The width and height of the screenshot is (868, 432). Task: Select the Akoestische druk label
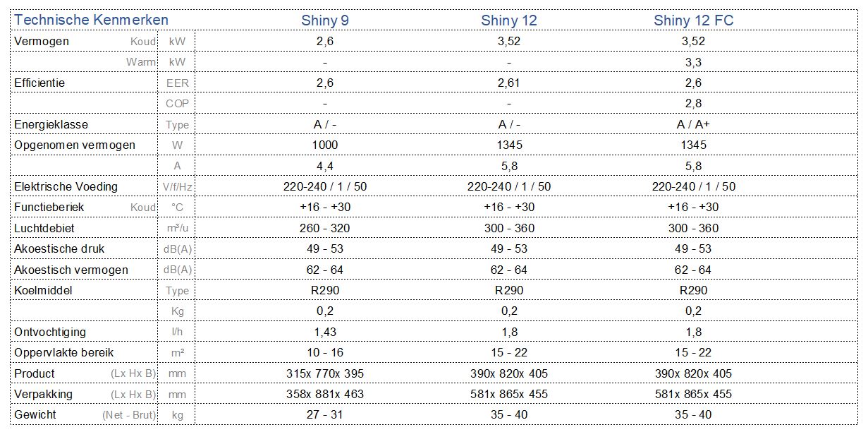click(x=59, y=248)
